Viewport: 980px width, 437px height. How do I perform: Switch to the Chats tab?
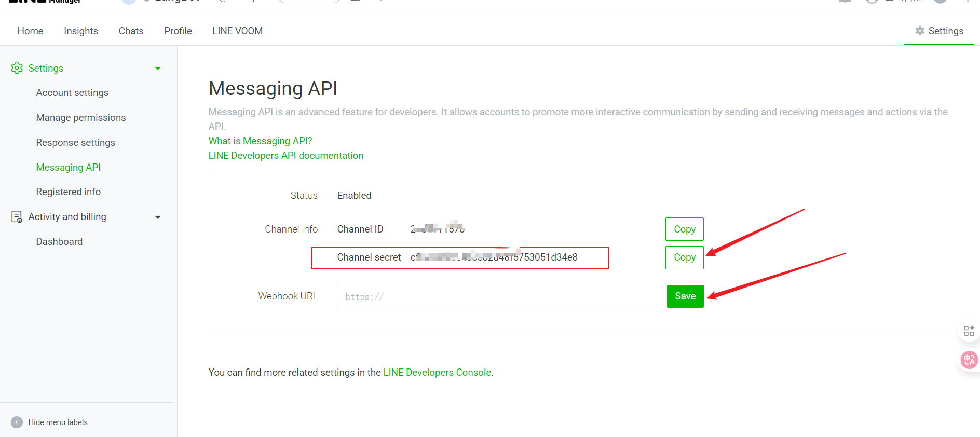coord(131,31)
